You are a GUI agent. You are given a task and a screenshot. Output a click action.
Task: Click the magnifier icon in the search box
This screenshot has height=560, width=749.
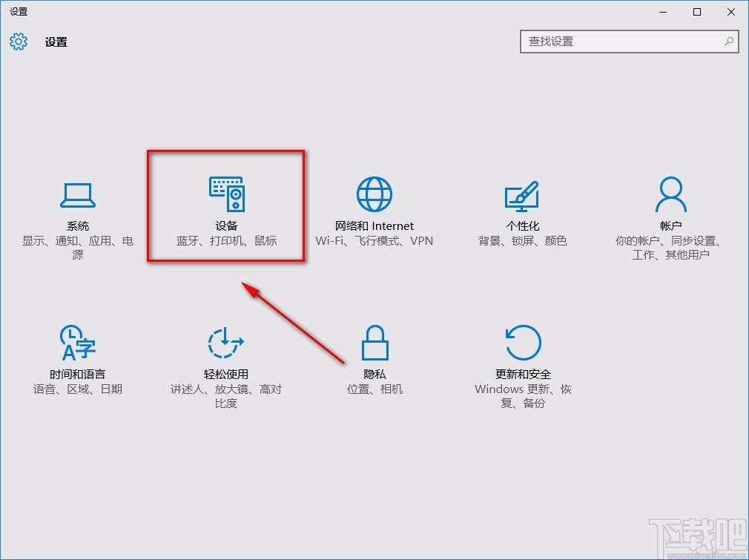(x=730, y=42)
